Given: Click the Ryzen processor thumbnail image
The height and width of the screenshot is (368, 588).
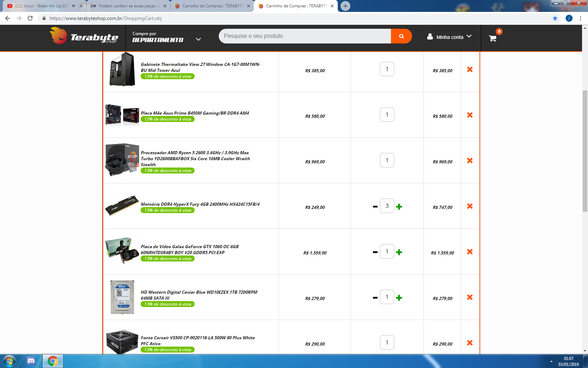Looking at the screenshot, I should click(x=122, y=160).
